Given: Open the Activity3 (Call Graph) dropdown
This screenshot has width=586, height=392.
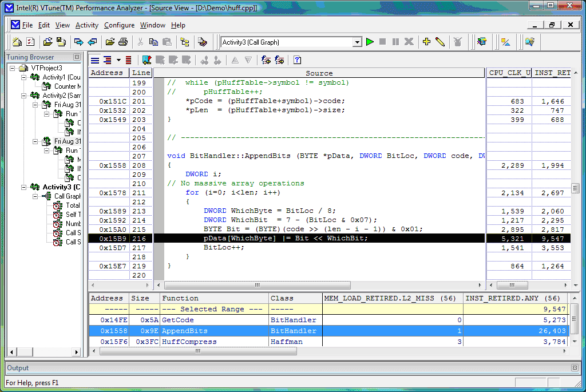Looking at the screenshot, I should [357, 42].
